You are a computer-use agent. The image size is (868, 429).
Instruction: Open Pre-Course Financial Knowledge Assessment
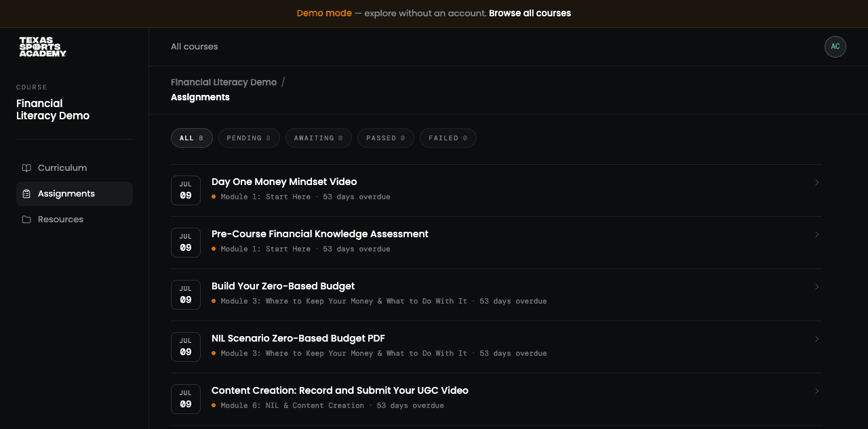point(496,243)
